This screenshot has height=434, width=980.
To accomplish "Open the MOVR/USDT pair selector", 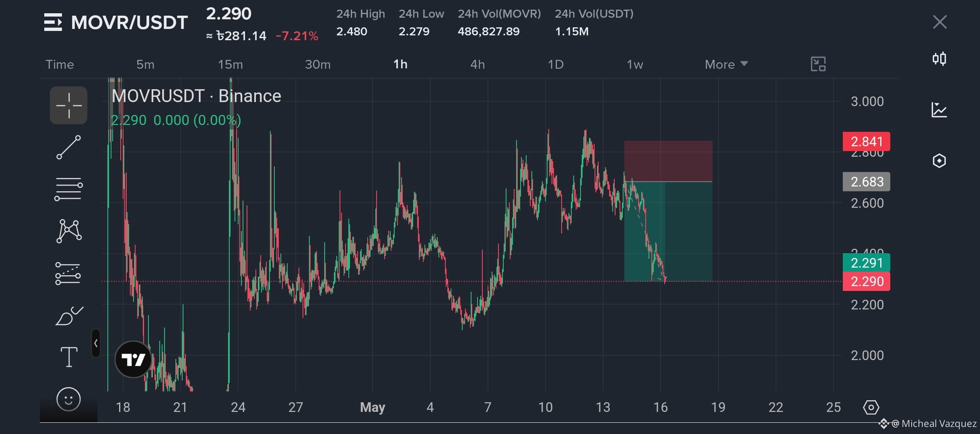I will [129, 23].
